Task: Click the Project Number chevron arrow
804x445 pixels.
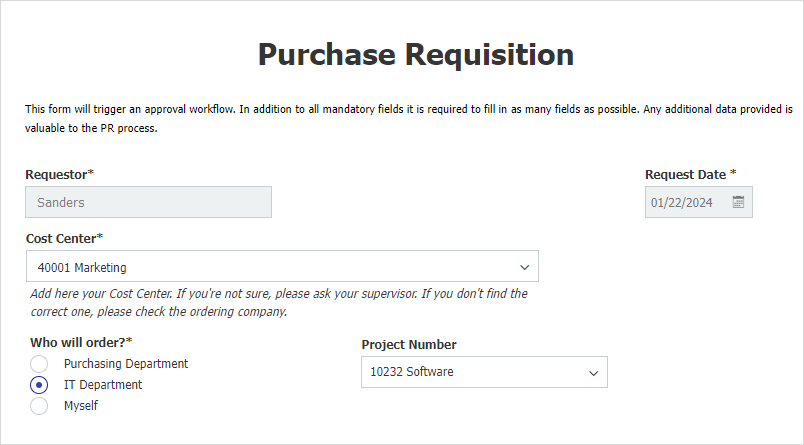Action: [594, 373]
